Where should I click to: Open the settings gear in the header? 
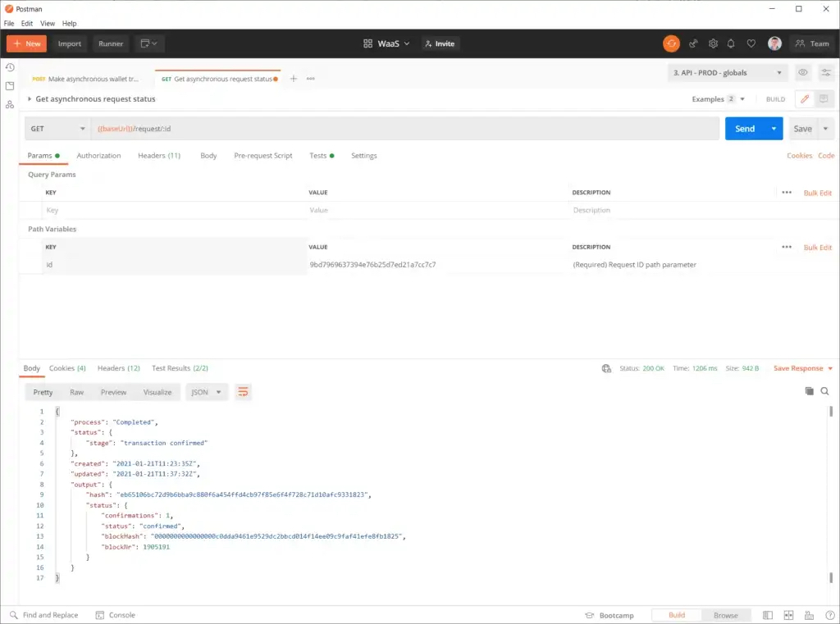pyautogui.click(x=713, y=43)
